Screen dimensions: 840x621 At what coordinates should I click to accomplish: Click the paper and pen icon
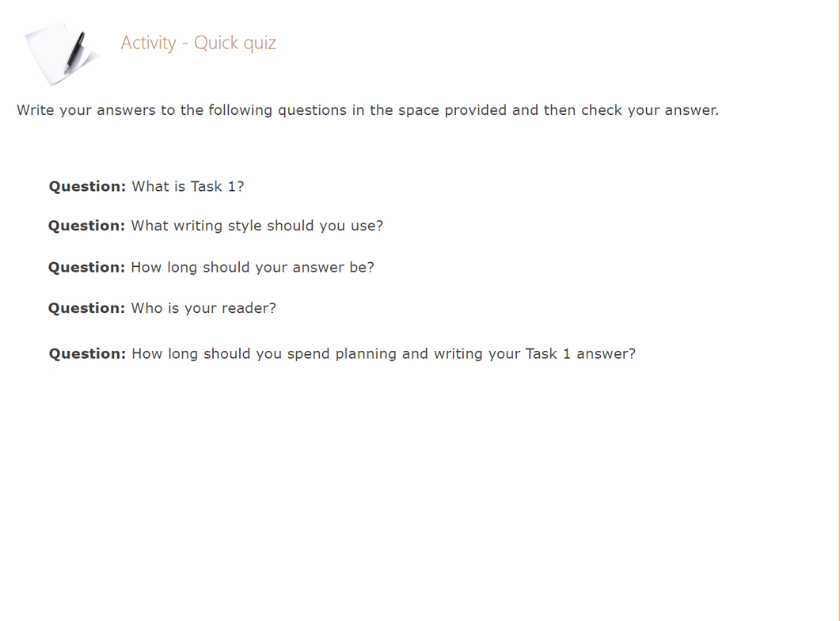click(x=62, y=52)
